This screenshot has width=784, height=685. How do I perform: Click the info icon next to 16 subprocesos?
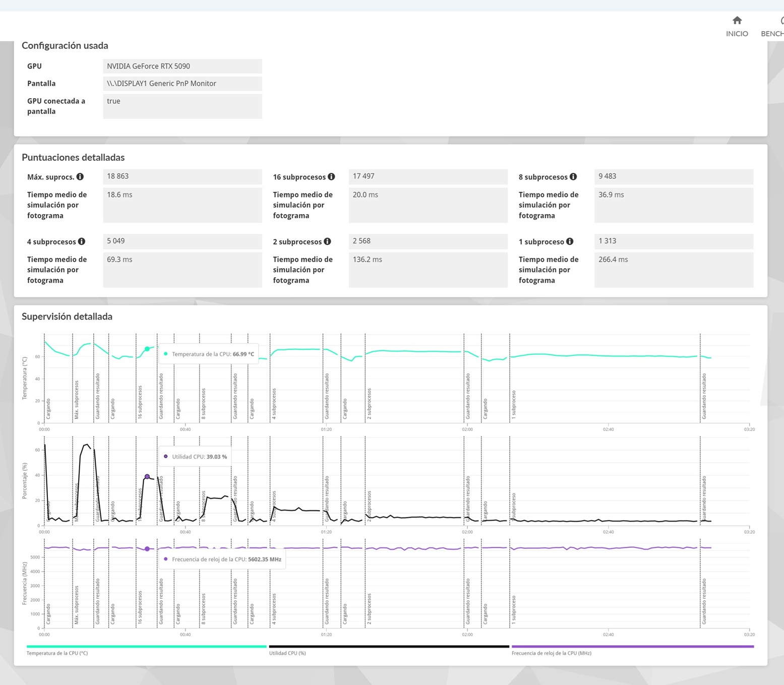(x=331, y=177)
